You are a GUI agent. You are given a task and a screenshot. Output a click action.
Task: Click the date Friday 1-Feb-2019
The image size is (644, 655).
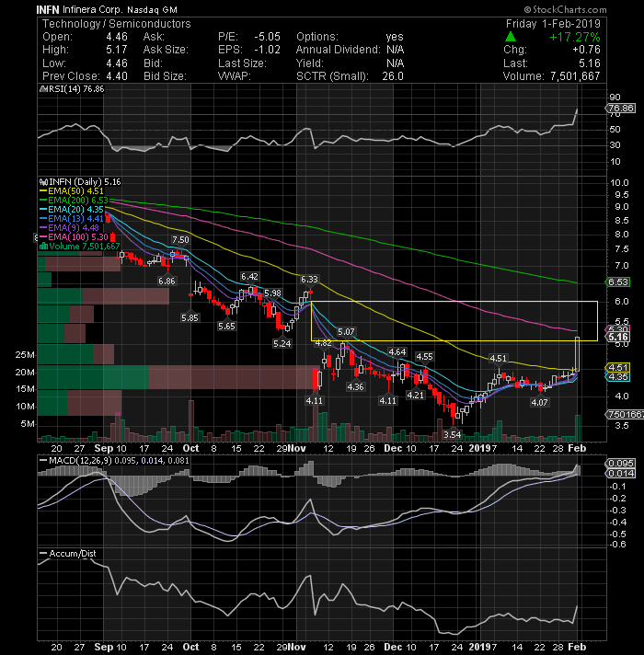[553, 24]
